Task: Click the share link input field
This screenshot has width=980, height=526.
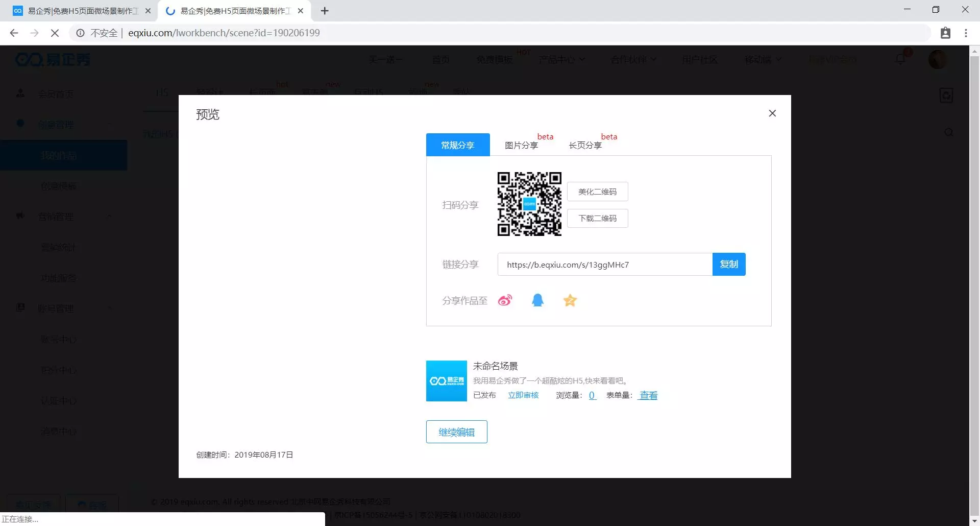Action: [605, 265]
